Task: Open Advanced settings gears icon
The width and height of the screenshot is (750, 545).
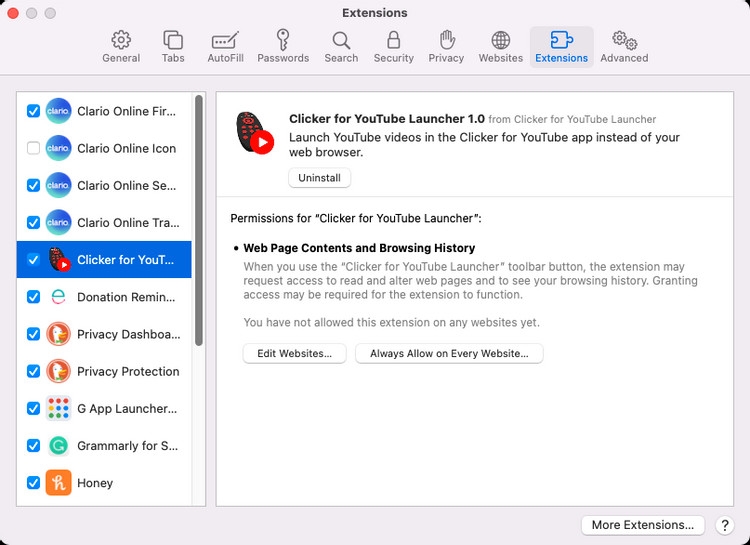Action: (x=624, y=46)
